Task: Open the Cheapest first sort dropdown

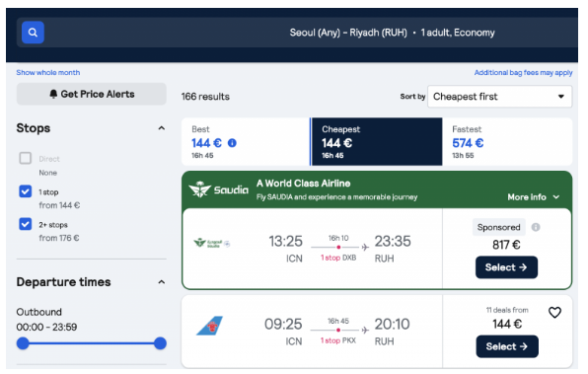Action: pyautogui.click(x=499, y=97)
